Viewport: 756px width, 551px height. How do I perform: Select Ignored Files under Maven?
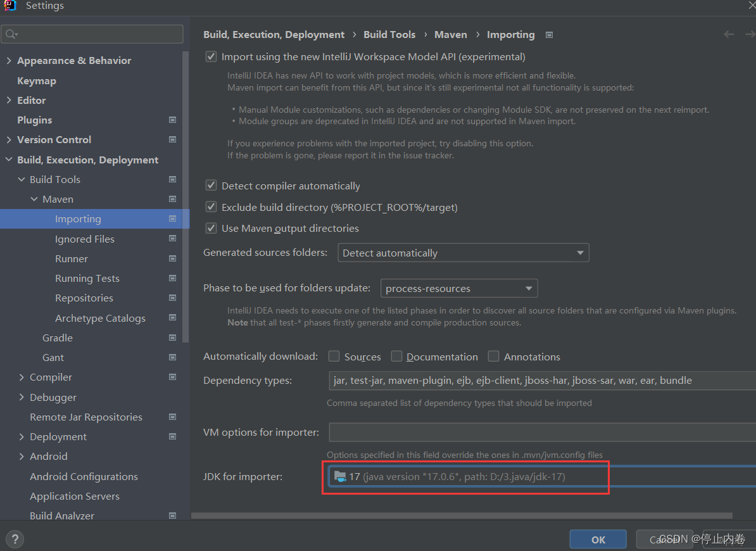click(x=85, y=239)
